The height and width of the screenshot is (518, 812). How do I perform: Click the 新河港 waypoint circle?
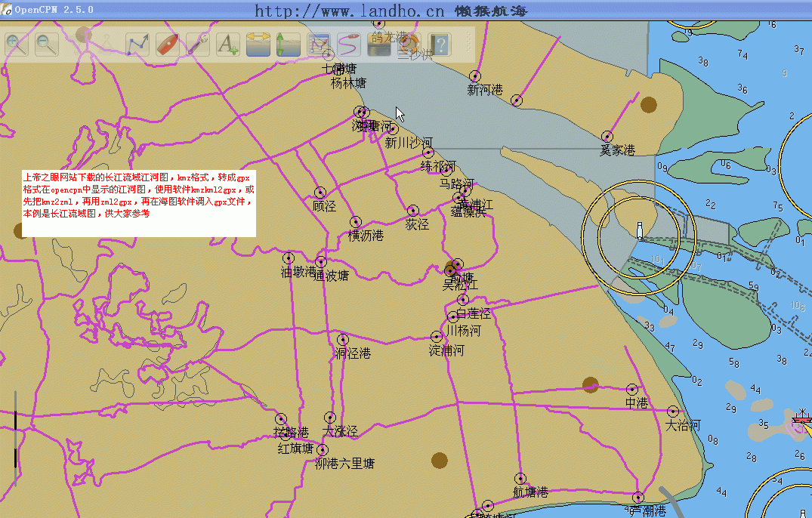pyautogui.click(x=475, y=76)
